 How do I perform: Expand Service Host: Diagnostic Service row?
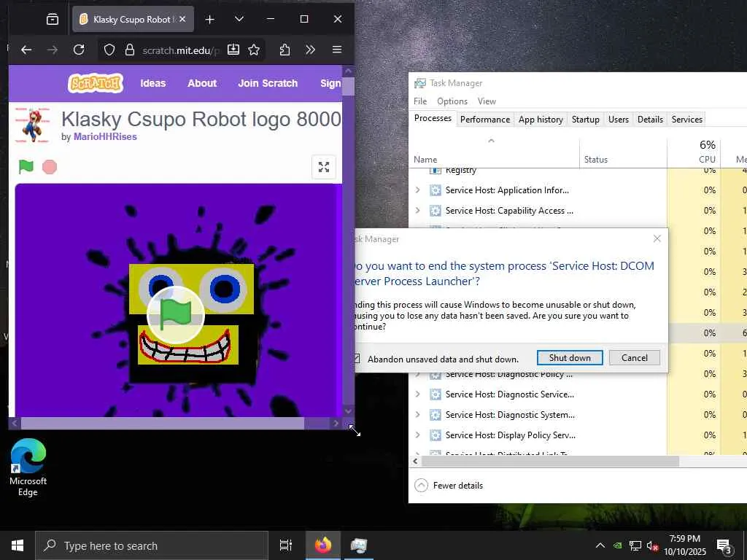pos(418,394)
